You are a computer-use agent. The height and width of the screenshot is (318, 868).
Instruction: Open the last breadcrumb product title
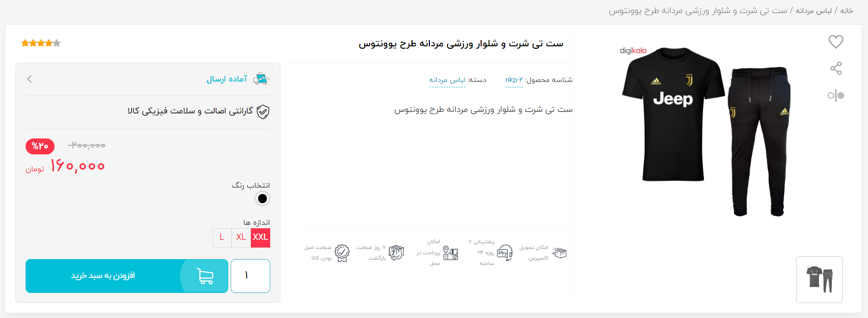pyautogui.click(x=698, y=11)
